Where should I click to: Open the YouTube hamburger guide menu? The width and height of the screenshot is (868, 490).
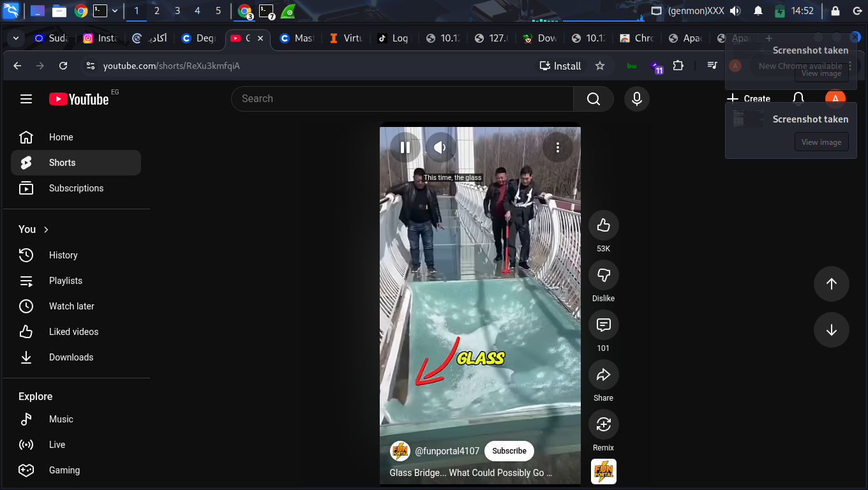coord(26,99)
